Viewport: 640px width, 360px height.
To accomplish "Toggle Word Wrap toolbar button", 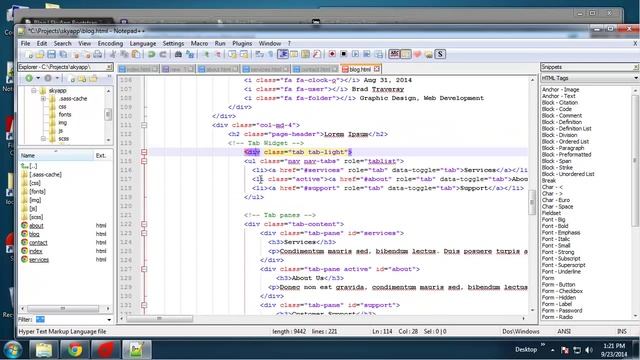I will click(260, 54).
